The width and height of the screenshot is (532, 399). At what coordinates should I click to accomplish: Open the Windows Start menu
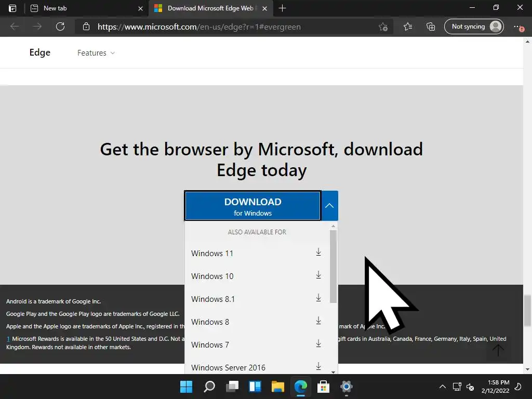tap(186, 387)
